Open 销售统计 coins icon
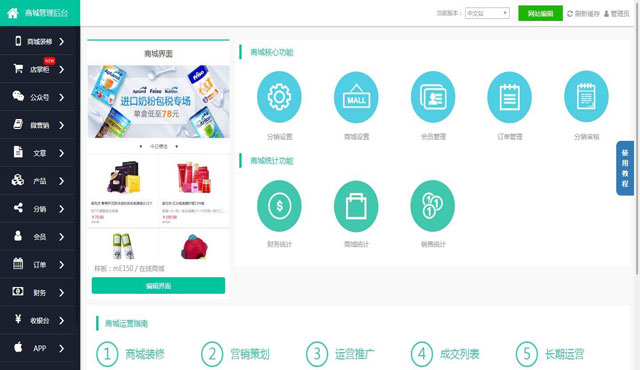This screenshot has width=640, height=370. pos(433,206)
